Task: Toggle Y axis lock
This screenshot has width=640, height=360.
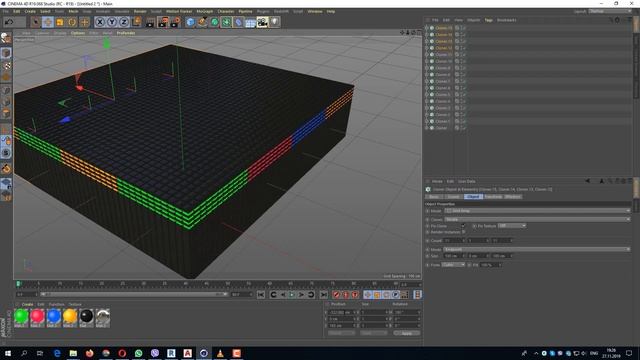Action: [x=111, y=22]
